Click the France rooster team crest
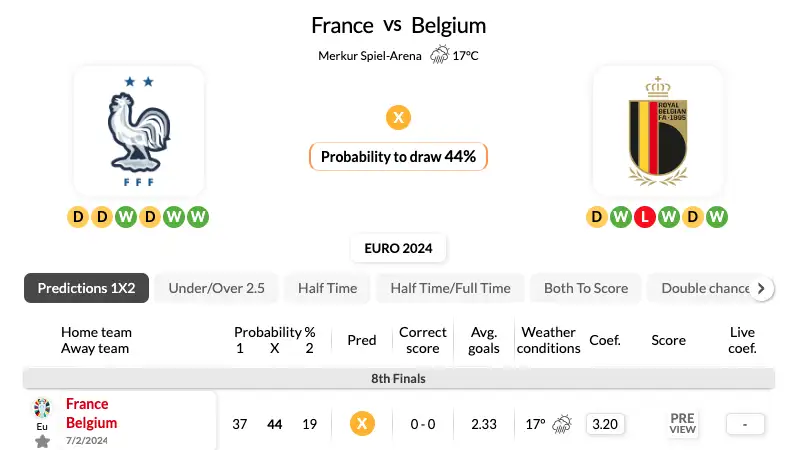The width and height of the screenshot is (800, 450). coord(139,131)
